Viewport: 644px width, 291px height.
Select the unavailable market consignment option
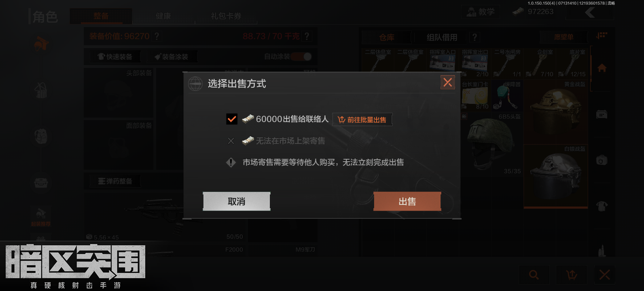231,141
